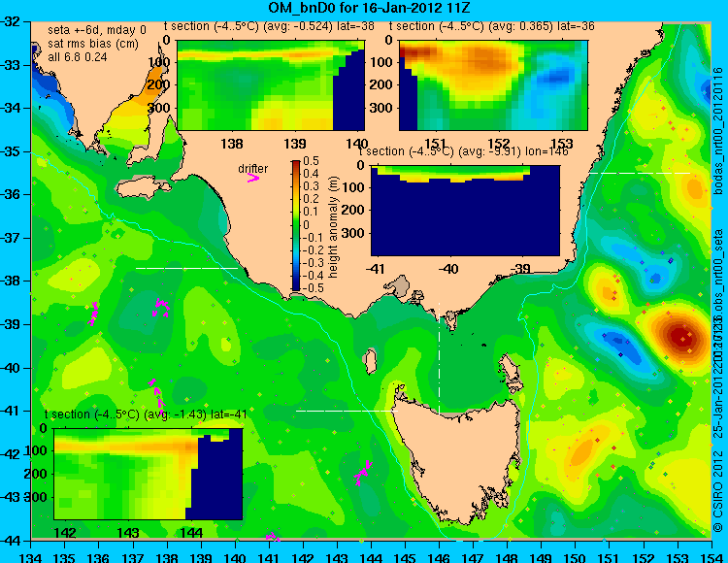Viewport: 728px width, 563px height.
Task: Pick the yellow 0.2 band of the color bar
Action: click(x=296, y=199)
